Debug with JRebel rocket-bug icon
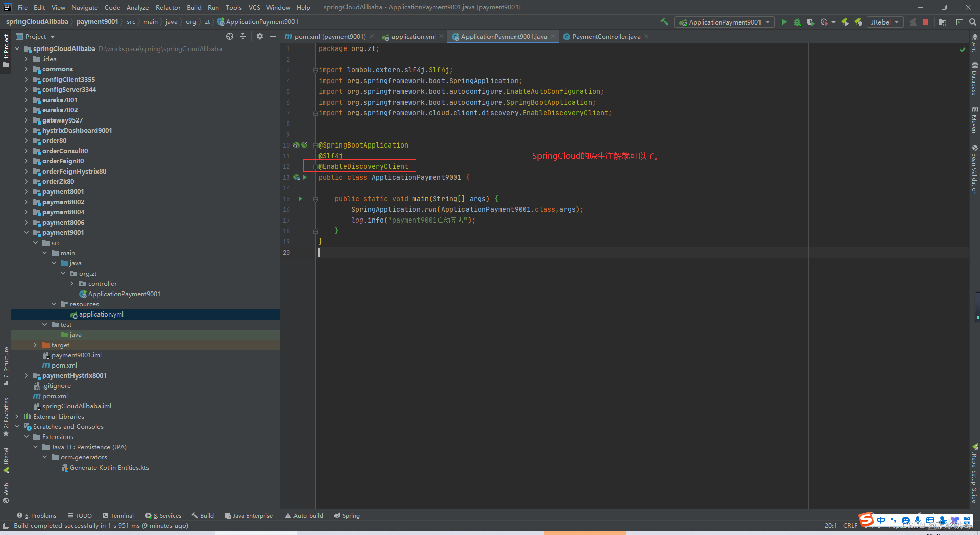Viewport: 980px width, 535px height. pos(858,22)
